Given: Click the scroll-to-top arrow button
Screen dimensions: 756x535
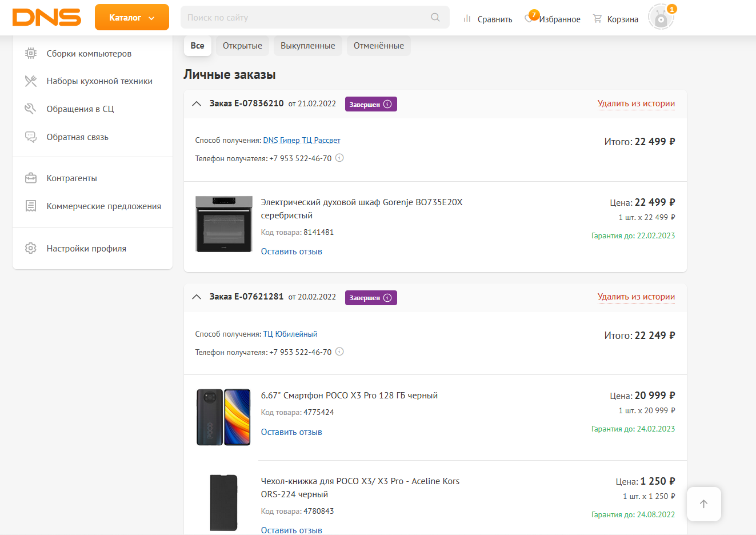Looking at the screenshot, I should [x=704, y=504].
